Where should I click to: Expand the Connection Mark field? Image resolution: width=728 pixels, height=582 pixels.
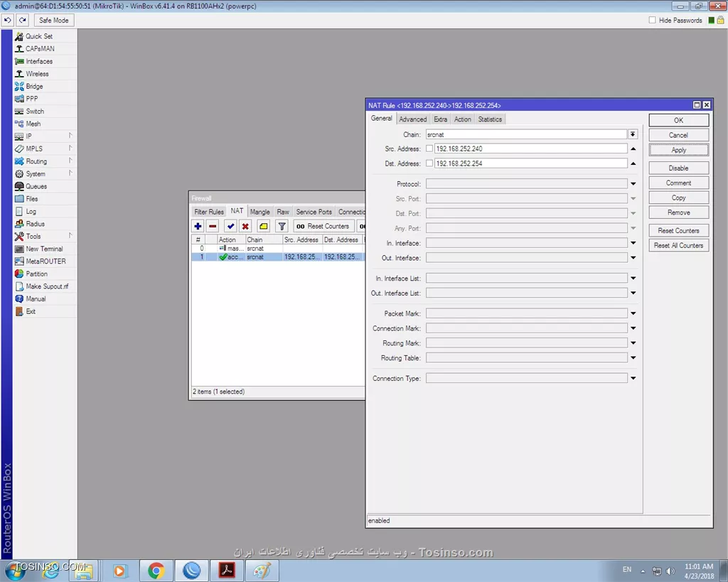[633, 328]
